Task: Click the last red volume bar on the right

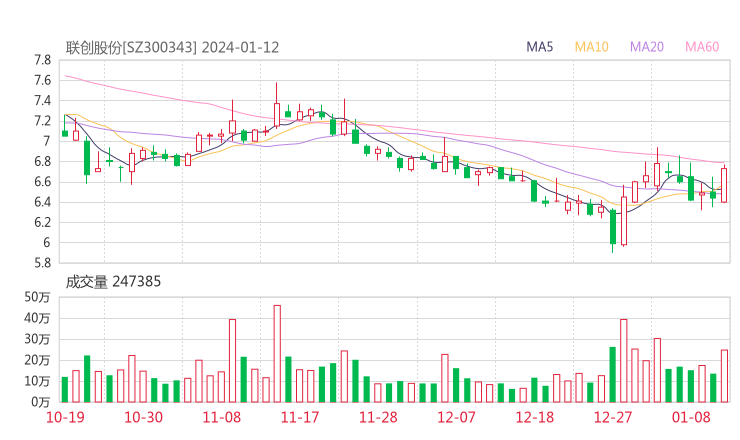Action: click(724, 376)
